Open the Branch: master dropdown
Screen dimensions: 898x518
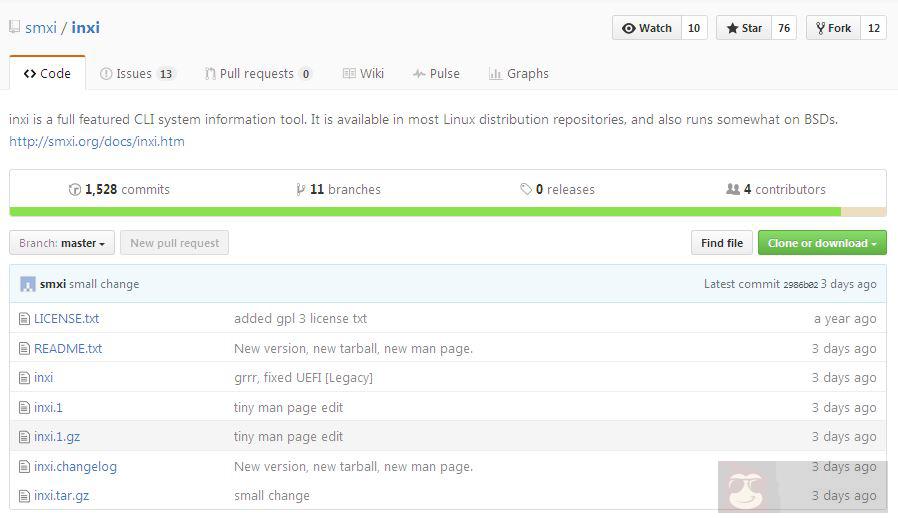pyautogui.click(x=62, y=243)
